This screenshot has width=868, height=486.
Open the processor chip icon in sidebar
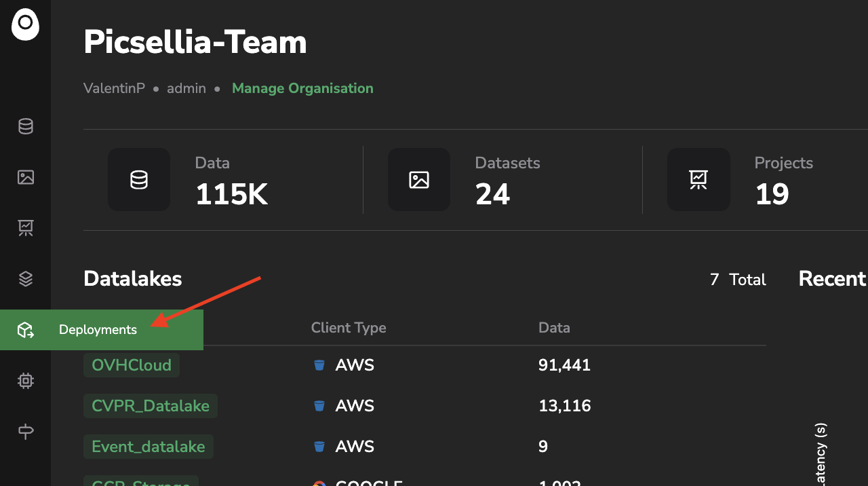click(26, 381)
